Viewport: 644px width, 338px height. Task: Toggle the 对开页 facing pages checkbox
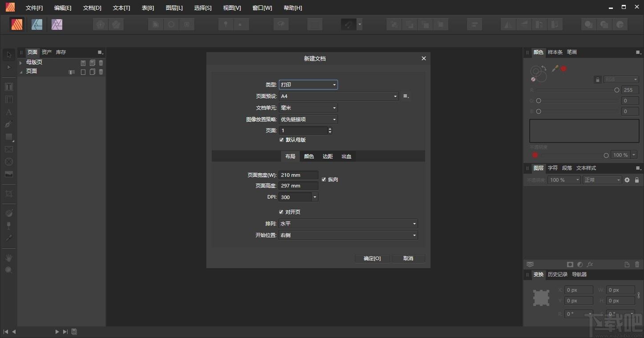pos(281,212)
